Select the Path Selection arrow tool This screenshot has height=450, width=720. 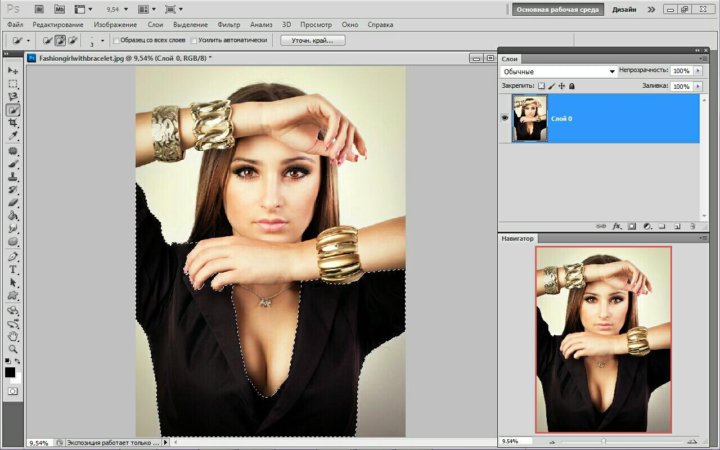pyautogui.click(x=13, y=282)
